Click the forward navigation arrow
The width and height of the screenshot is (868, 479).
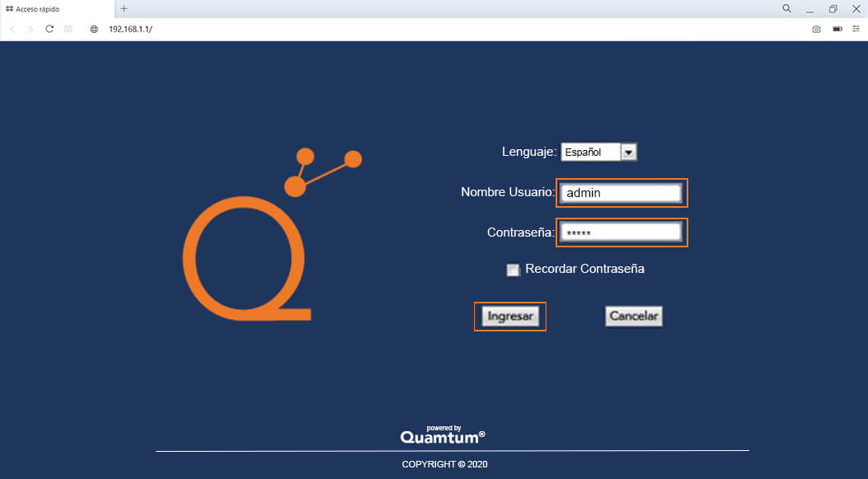(x=30, y=29)
